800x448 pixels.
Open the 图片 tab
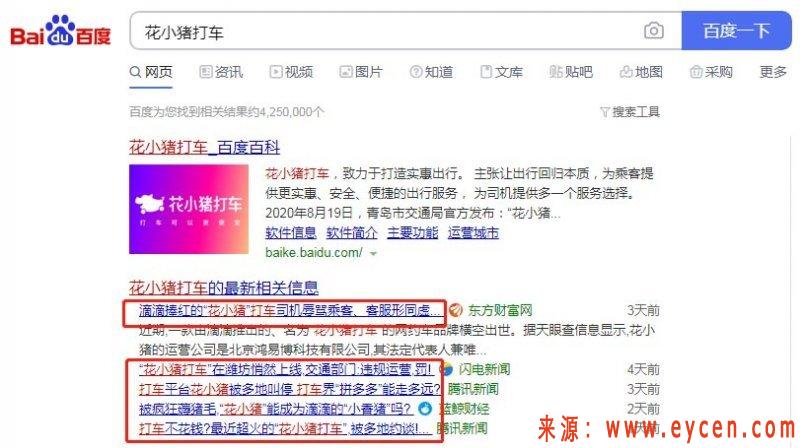(361, 72)
